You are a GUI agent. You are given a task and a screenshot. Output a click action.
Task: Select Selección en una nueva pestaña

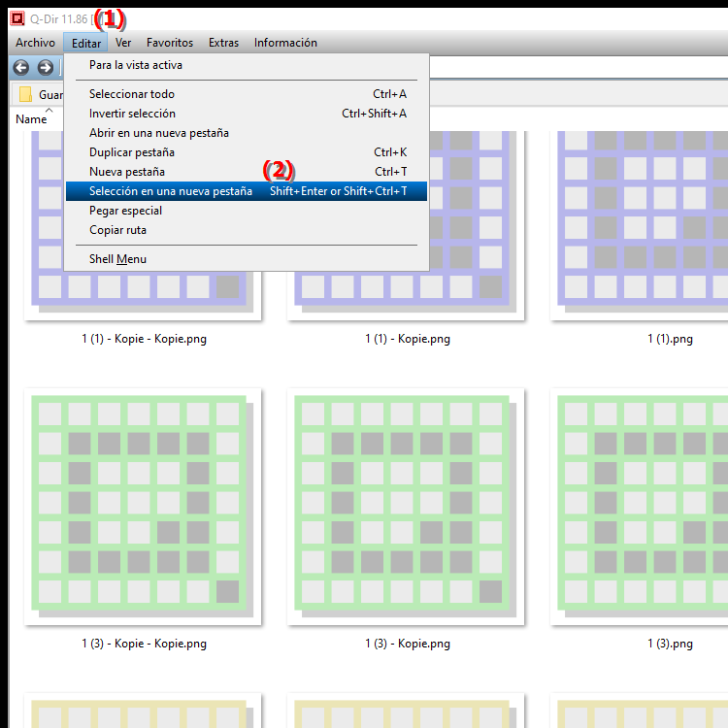[x=247, y=191]
